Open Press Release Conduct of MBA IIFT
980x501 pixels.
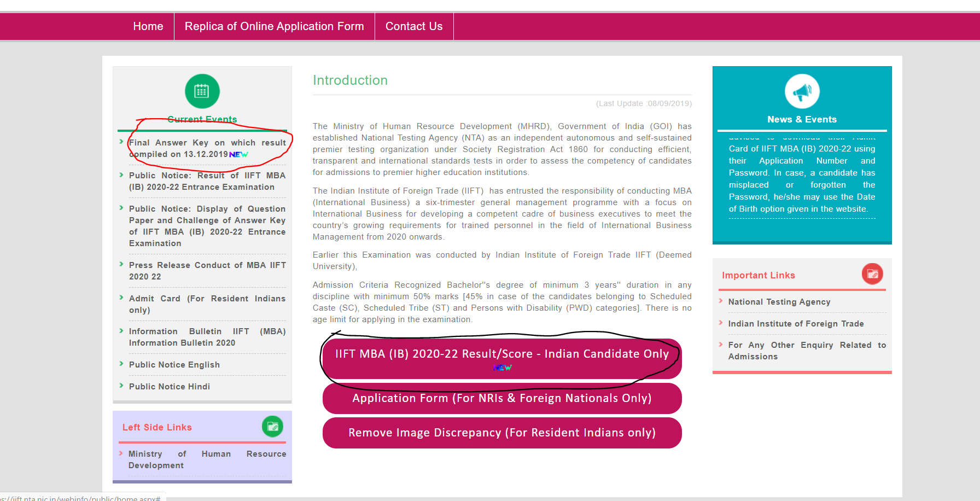coord(207,271)
